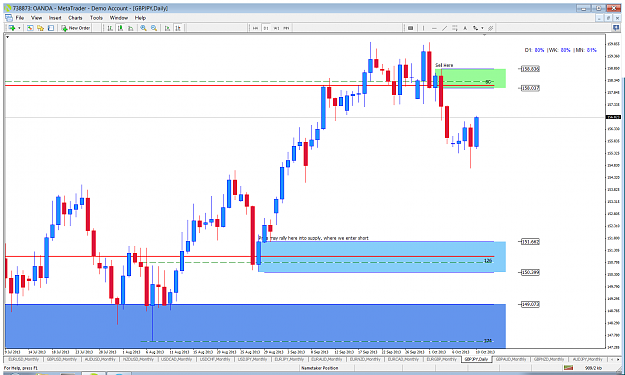Select the H4 timeframe button
625x375 pixels.
[x=256, y=28]
